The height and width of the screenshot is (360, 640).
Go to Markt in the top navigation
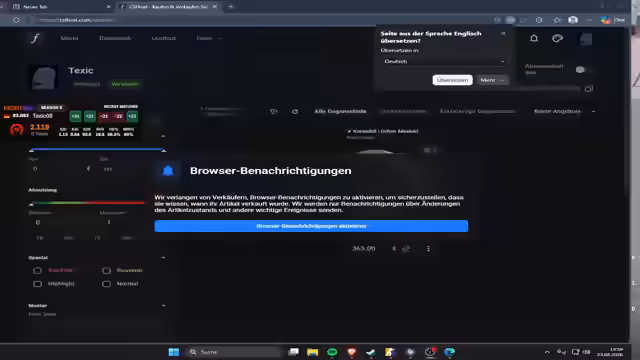(69, 38)
